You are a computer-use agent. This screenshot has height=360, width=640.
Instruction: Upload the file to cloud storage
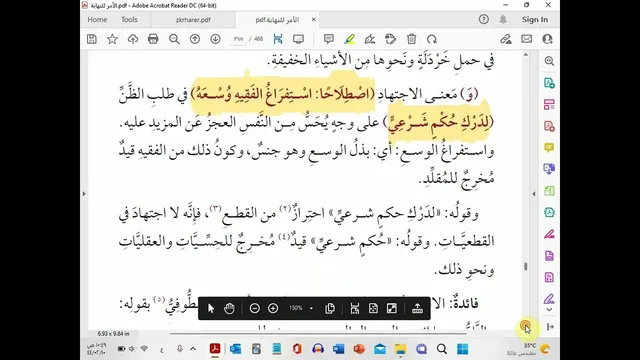coord(133,39)
